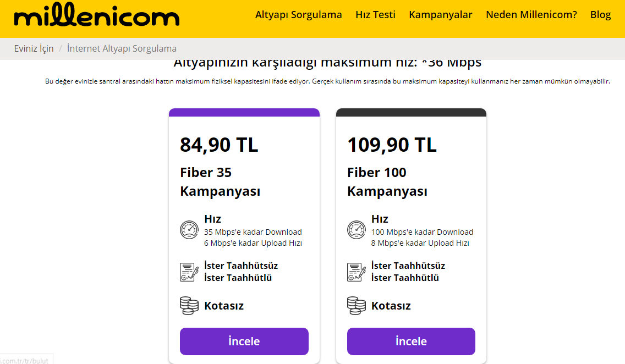Click speedometer icon in Fiber 100 card
This screenshot has height=364, width=625.
[357, 229]
